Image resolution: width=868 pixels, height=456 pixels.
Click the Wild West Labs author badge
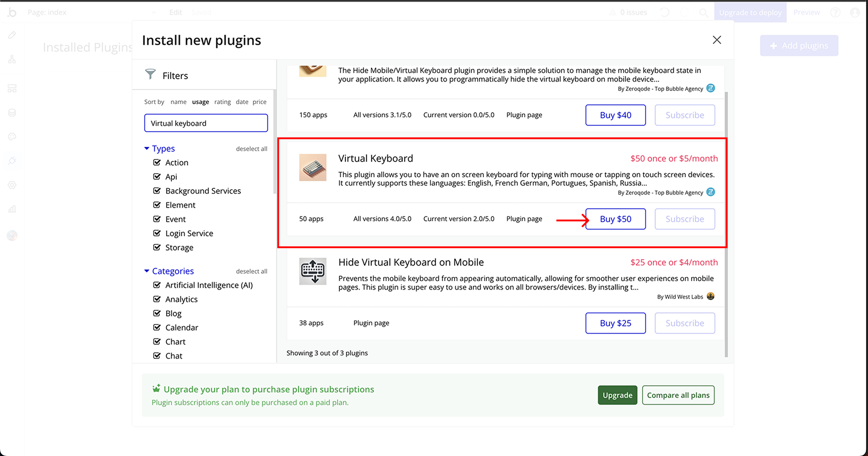click(711, 296)
